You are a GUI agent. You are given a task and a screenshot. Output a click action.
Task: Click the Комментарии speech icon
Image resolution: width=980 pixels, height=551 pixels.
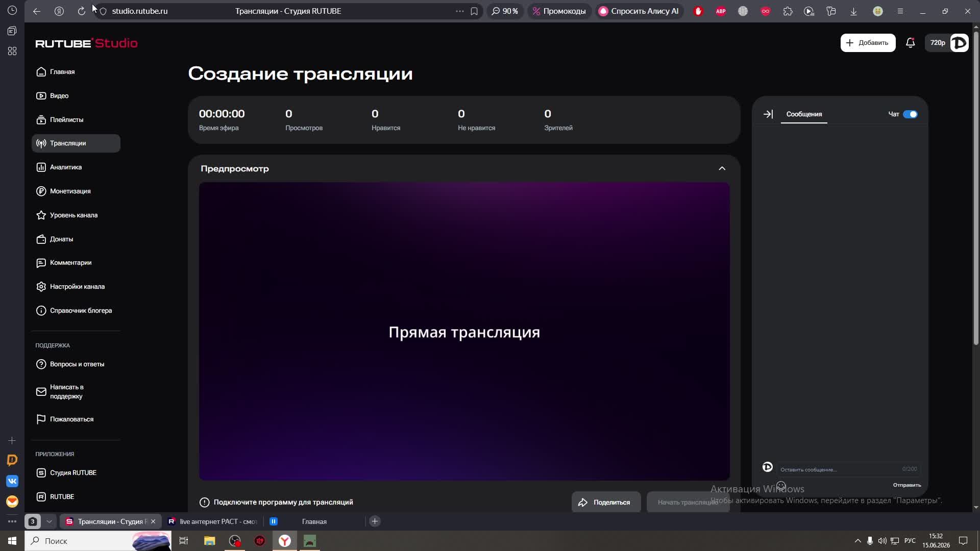41,263
